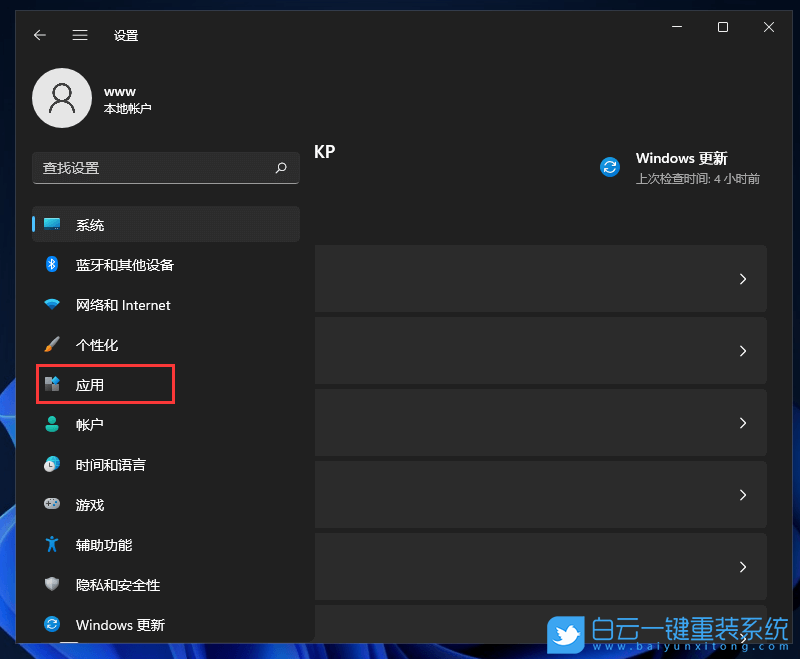
Task: Select 个性化 in the sidebar
Action: 100,345
